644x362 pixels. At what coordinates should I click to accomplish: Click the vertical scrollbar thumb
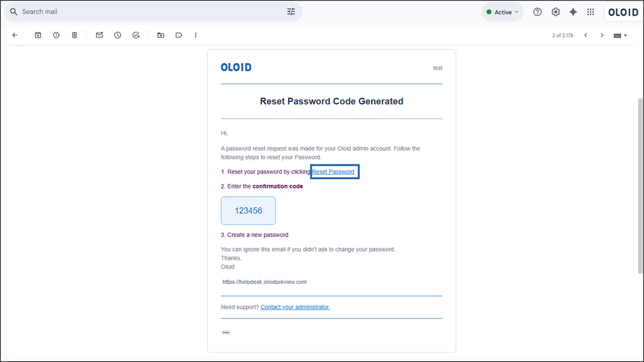click(640, 186)
